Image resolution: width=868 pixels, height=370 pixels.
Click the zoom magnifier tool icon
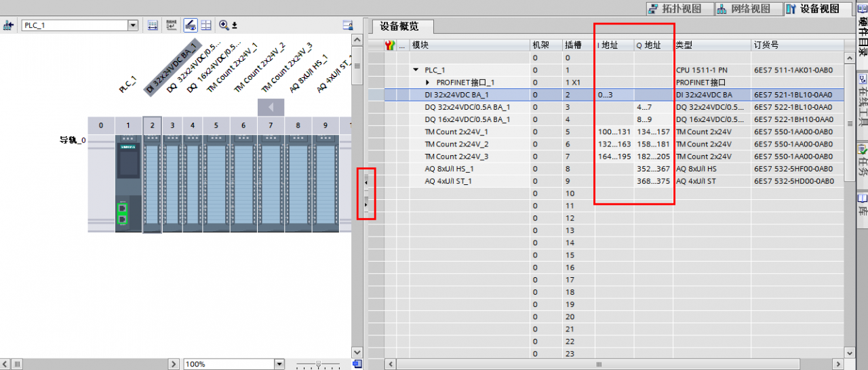[224, 25]
